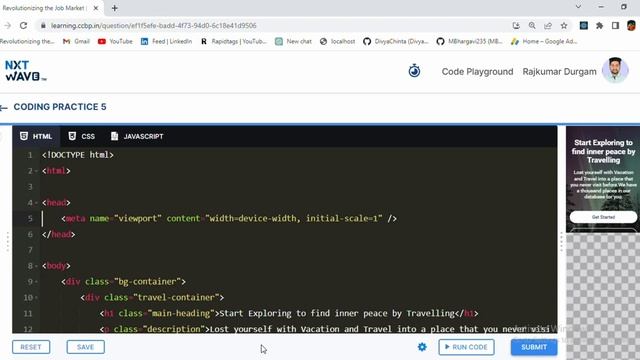Click the closing head tag on line 6

point(58,234)
